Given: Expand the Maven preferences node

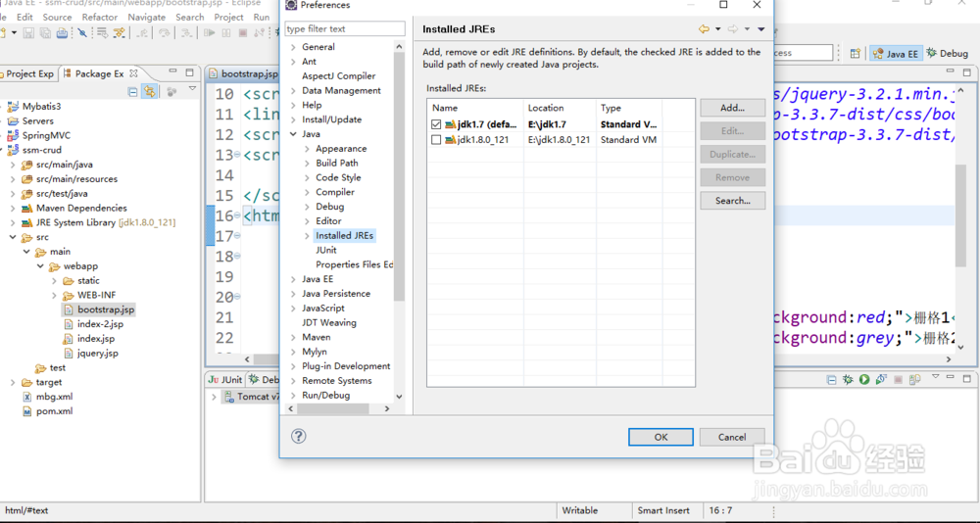Looking at the screenshot, I should click(293, 338).
